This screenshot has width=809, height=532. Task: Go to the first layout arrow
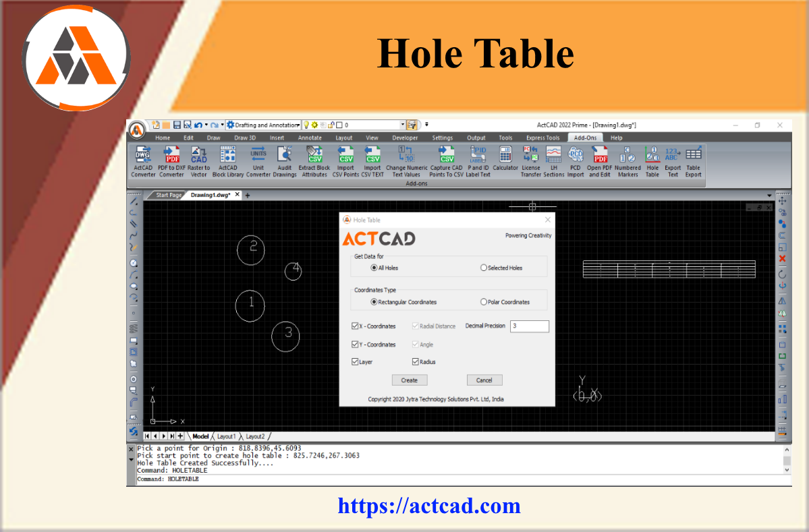pyautogui.click(x=147, y=436)
